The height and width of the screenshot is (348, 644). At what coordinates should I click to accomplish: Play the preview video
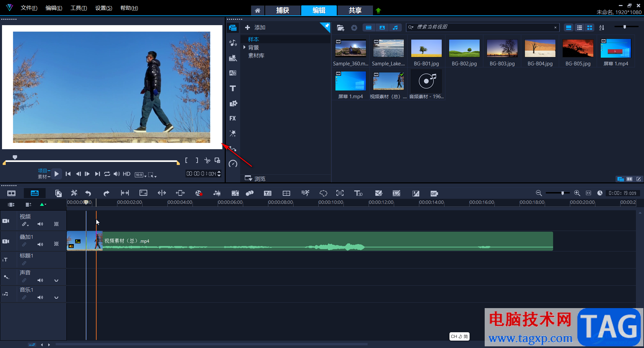(x=56, y=174)
